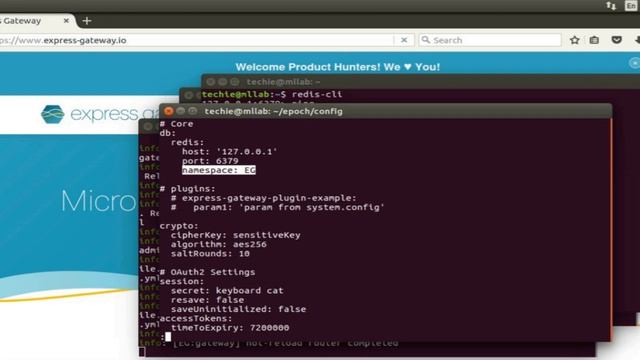The width and height of the screenshot is (640, 360).
Task: Bookmark this page with the star icon
Action: pyautogui.click(x=575, y=40)
